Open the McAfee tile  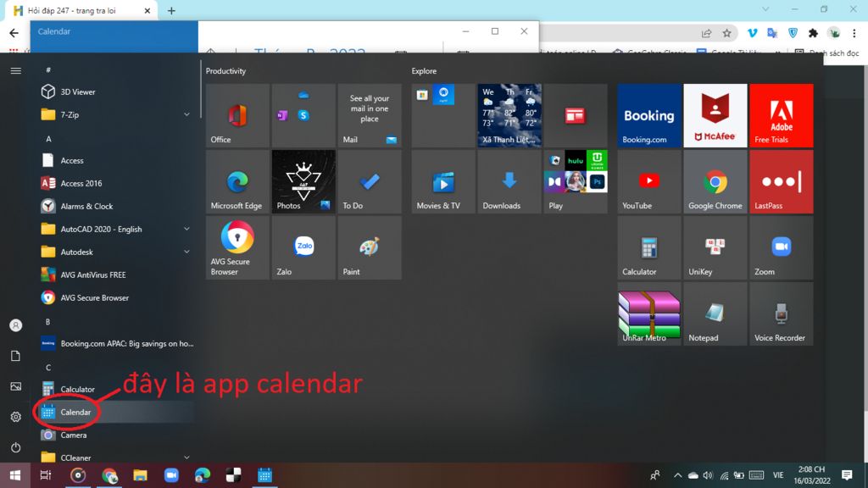pos(715,115)
